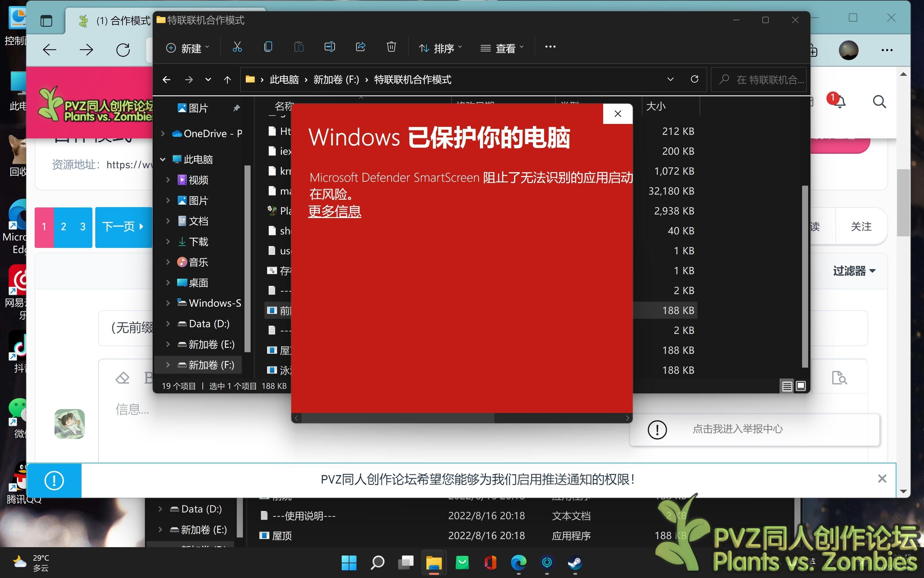Expand the OneDrive tree node

pyautogui.click(x=163, y=133)
